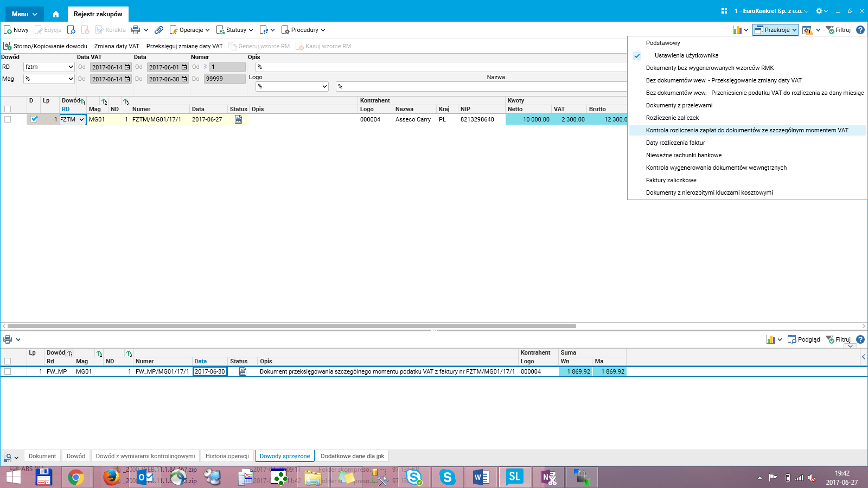Switch to the Dokument tab
This screenshot has width=868, height=488.
click(42, 456)
